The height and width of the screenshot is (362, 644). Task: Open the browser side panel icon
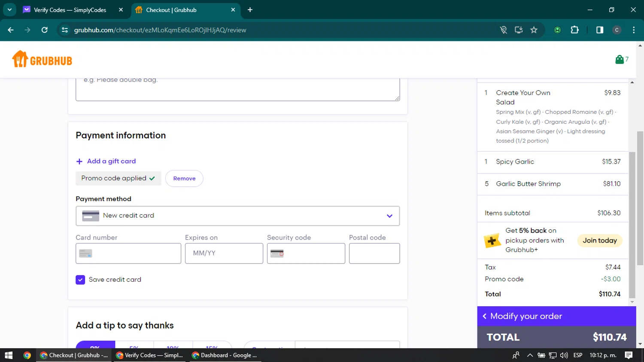click(x=600, y=30)
